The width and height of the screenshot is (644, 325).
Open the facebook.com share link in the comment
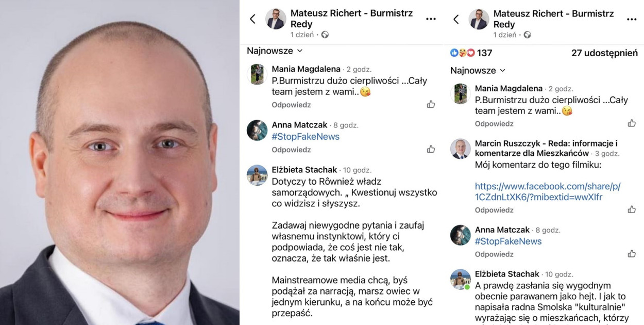click(548, 191)
